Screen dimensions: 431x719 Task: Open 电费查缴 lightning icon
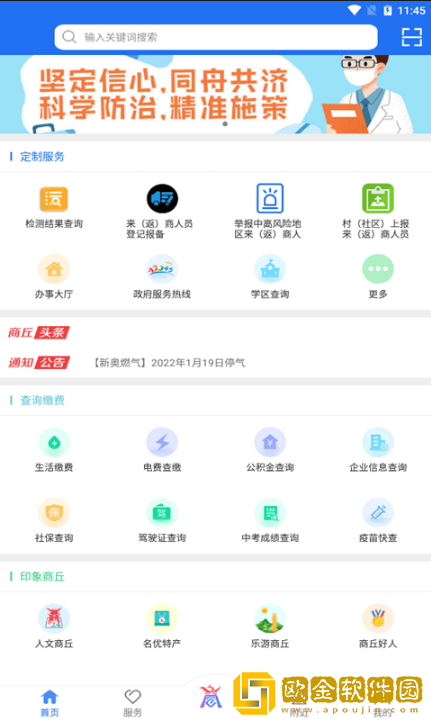click(162, 442)
